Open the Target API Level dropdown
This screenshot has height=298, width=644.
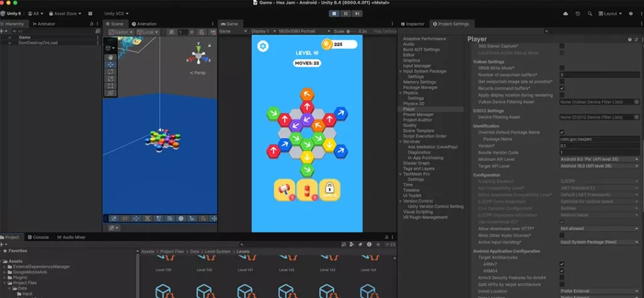point(599,166)
